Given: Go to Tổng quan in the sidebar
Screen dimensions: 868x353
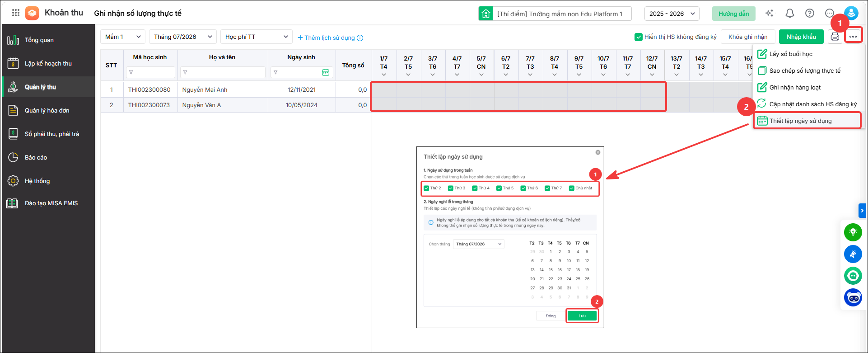Looking at the screenshot, I should (48, 40).
